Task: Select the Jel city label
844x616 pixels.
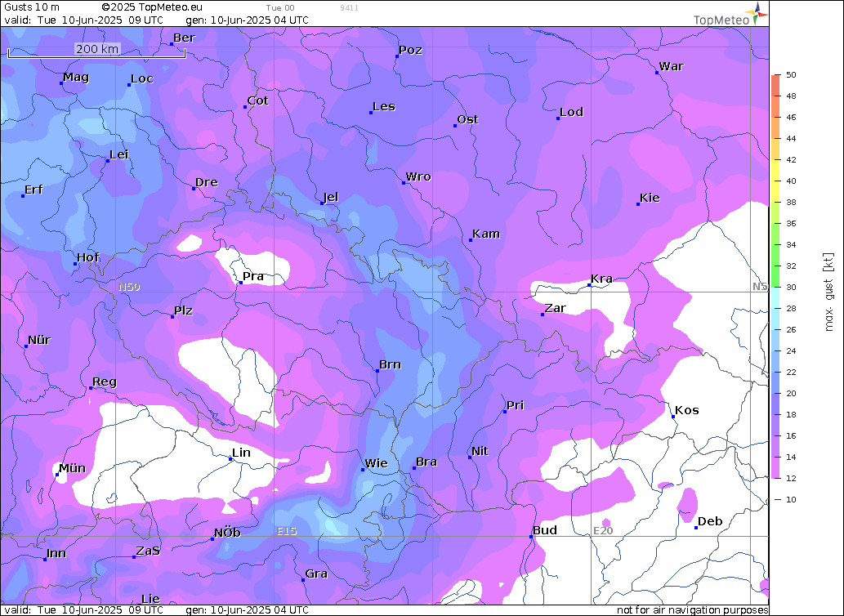Action: pos(331,198)
